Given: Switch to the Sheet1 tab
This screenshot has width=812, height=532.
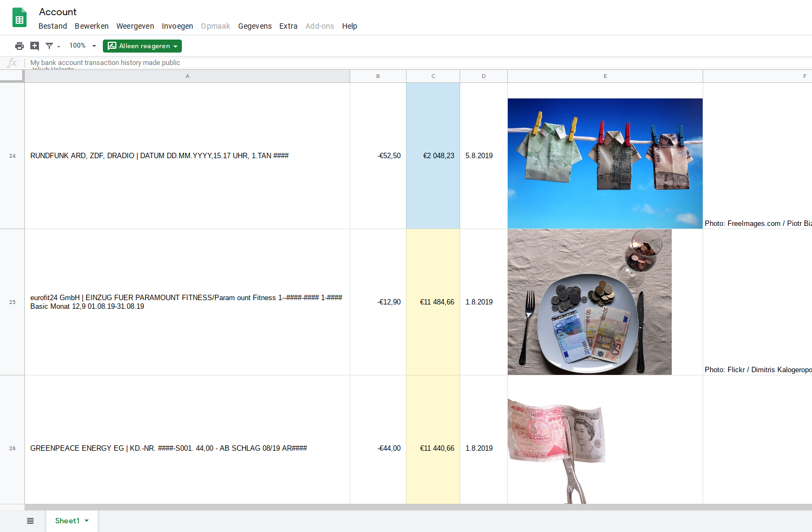Looking at the screenshot, I should 71,521.
